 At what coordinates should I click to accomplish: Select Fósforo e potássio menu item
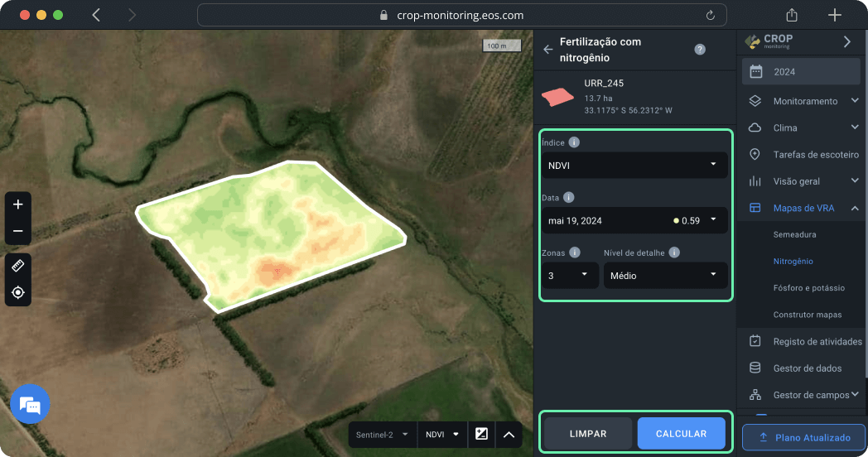tap(808, 288)
